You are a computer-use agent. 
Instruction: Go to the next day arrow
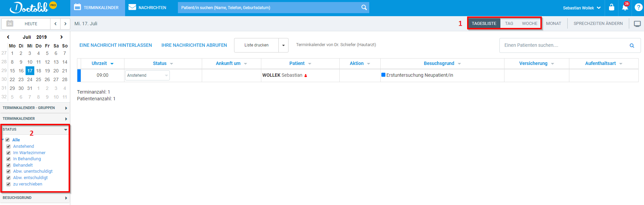[x=65, y=24]
